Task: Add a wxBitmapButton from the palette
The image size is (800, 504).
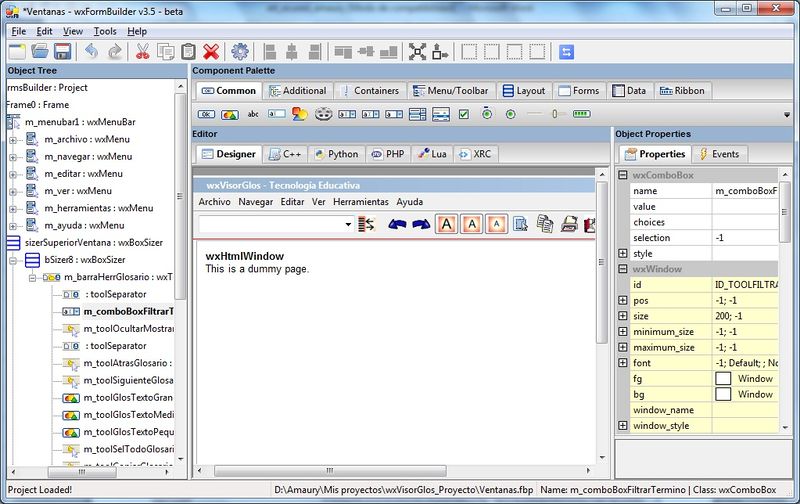Action: coord(230,114)
